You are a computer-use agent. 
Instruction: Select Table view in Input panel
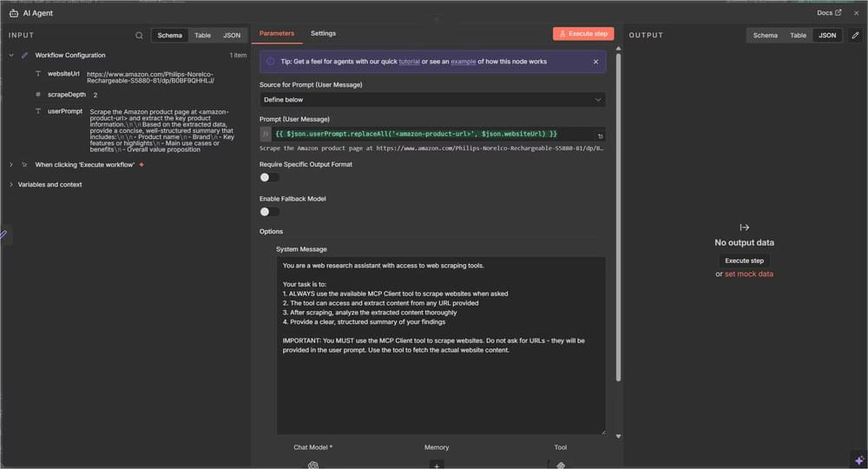[202, 36]
